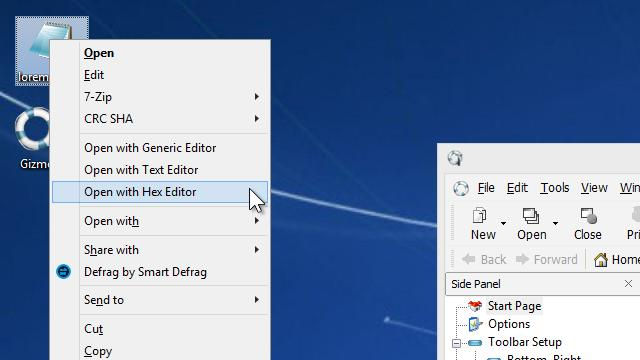Click the Smart Defrag icon in the menu

click(63, 271)
